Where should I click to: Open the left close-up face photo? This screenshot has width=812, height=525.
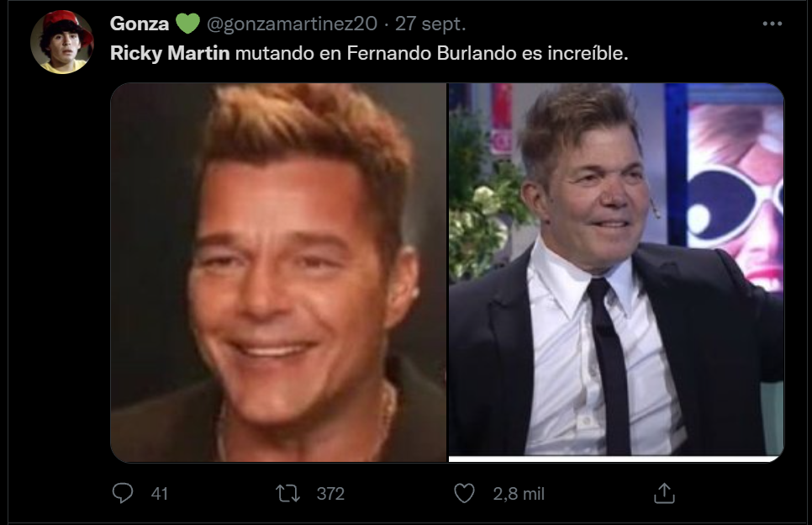278,273
